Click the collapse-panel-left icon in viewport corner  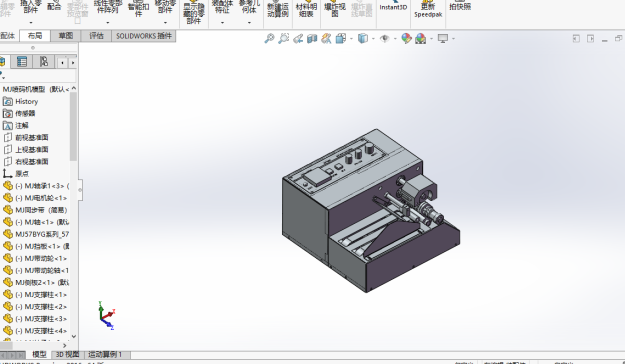(576, 39)
